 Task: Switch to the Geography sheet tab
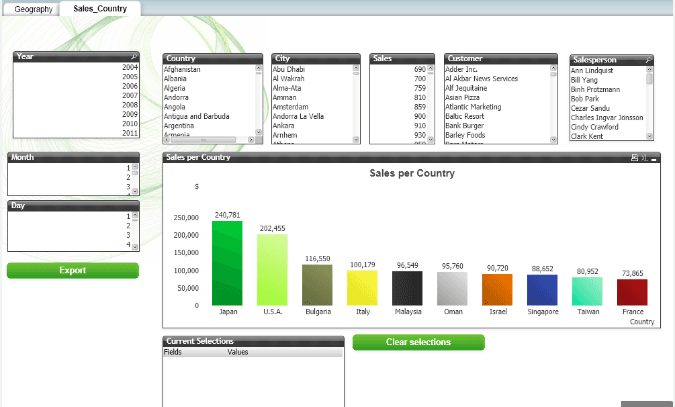coord(33,9)
